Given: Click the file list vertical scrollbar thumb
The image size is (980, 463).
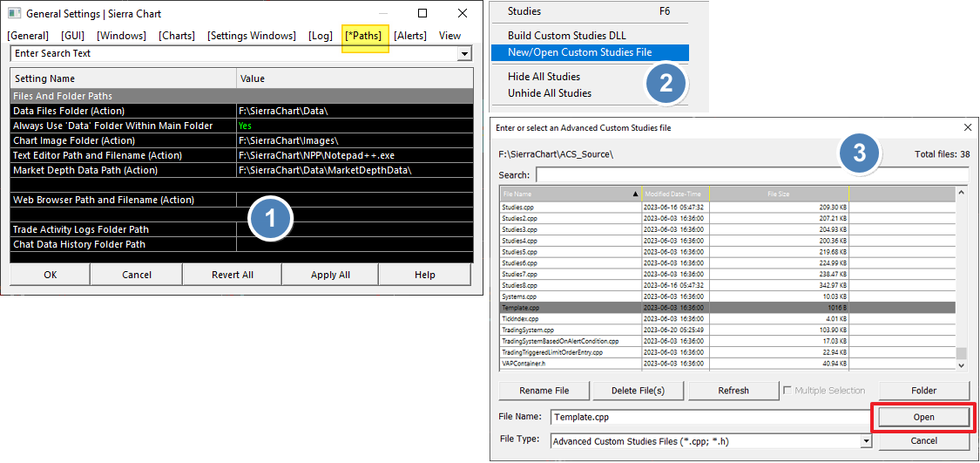Looking at the screenshot, I should click(x=961, y=353).
